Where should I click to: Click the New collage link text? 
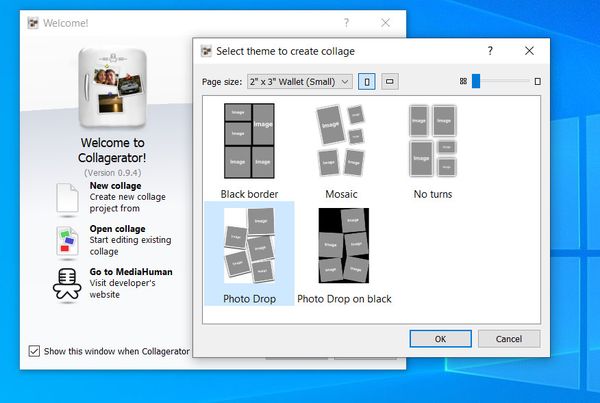(116, 186)
